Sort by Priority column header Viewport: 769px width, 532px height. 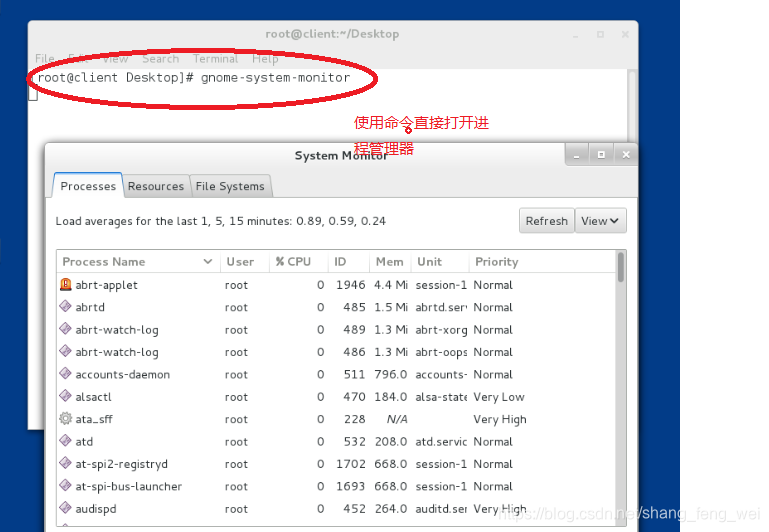[x=542, y=262]
